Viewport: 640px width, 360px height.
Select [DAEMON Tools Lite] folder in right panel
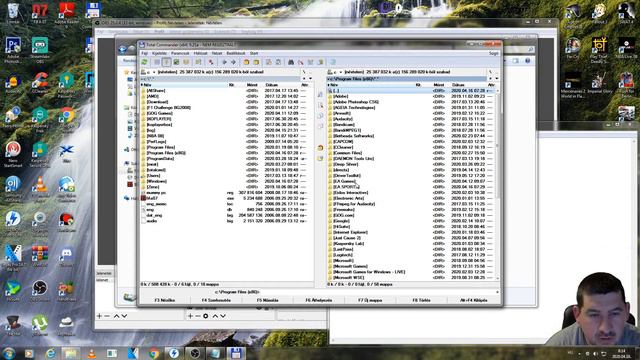[353, 158]
